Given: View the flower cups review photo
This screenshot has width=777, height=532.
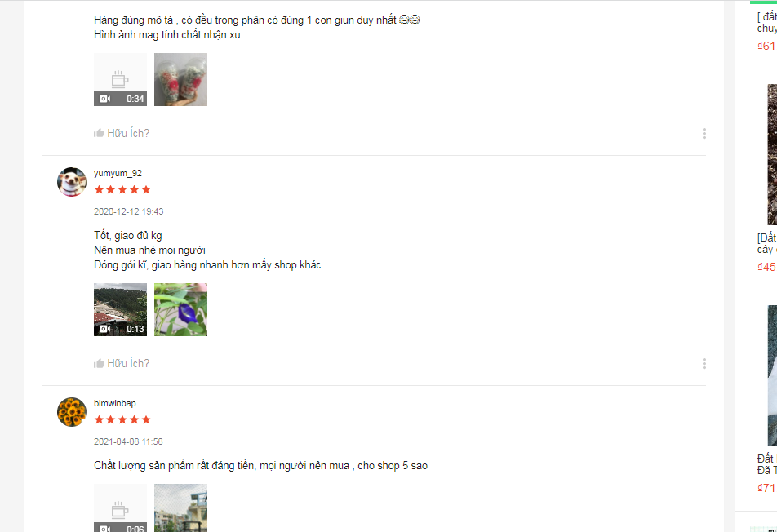Looking at the screenshot, I should pos(181,79).
